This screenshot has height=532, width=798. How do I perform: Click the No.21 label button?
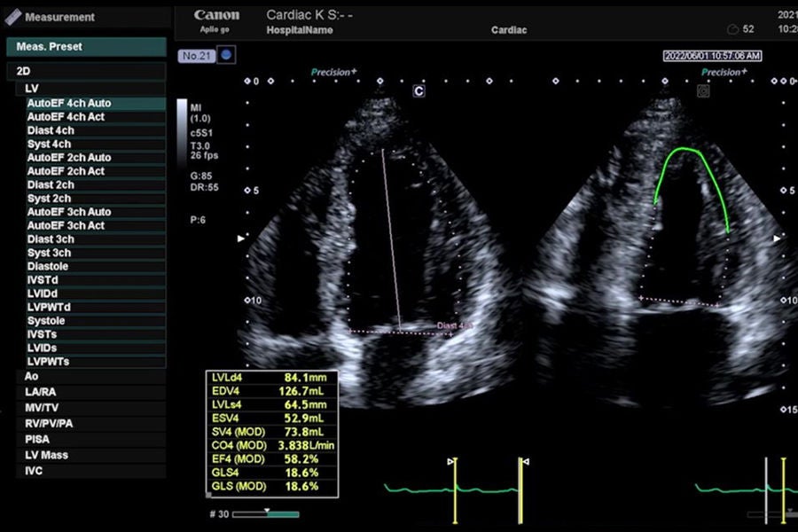[197, 56]
